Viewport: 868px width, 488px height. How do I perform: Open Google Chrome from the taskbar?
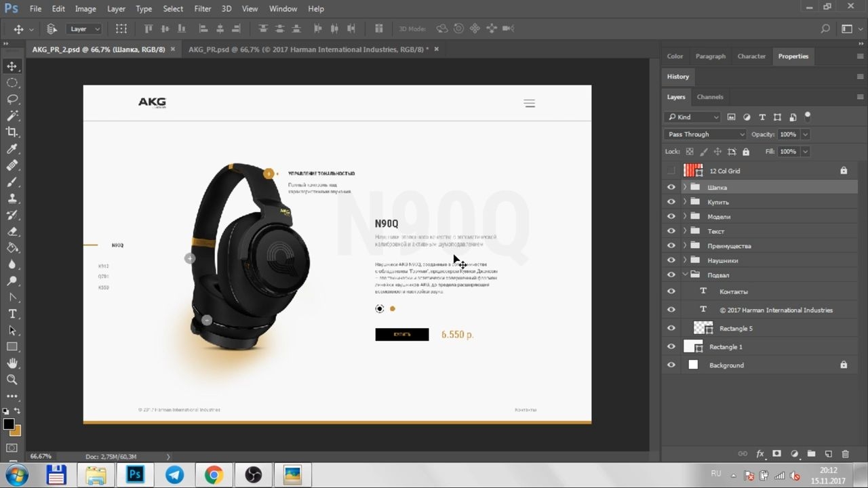[214, 474]
